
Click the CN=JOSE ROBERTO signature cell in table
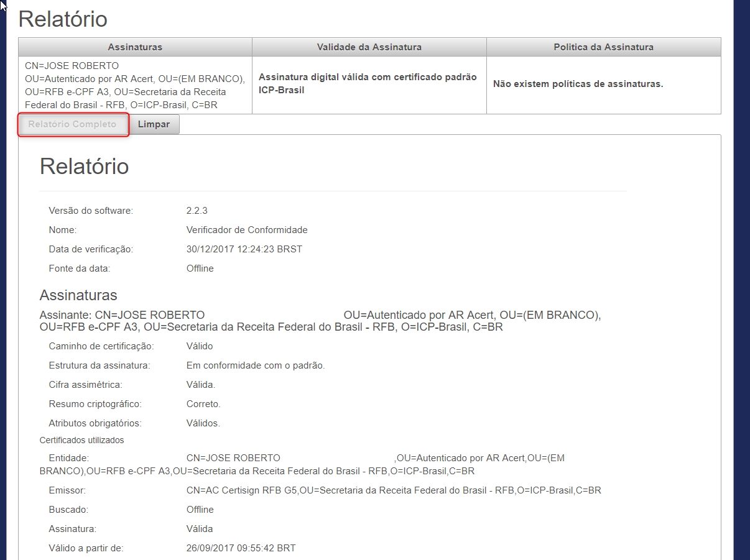[134, 85]
